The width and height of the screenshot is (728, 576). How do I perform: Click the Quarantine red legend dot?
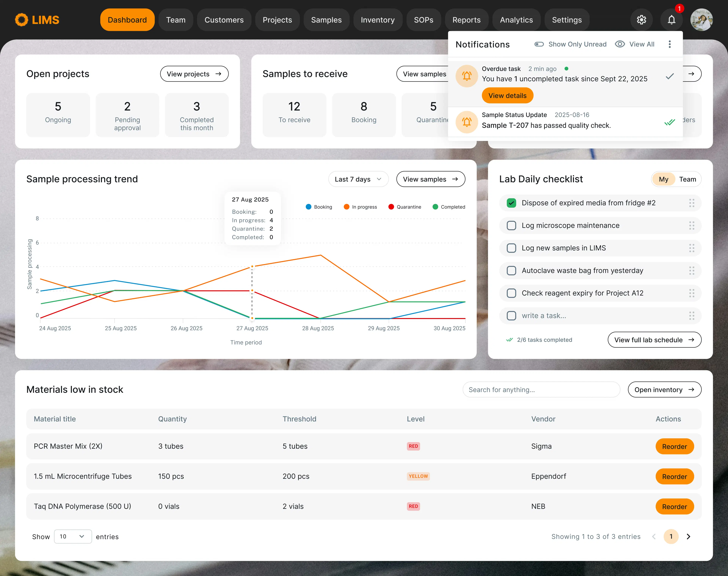click(391, 207)
